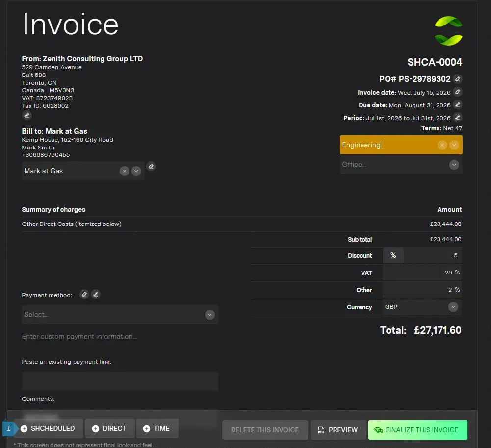Edit the due date
Image resolution: width=491 pixels, height=448 pixels.
pyautogui.click(x=458, y=105)
